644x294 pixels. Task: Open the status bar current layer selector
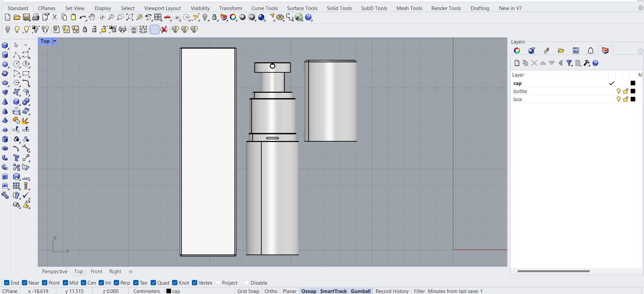pos(174,291)
